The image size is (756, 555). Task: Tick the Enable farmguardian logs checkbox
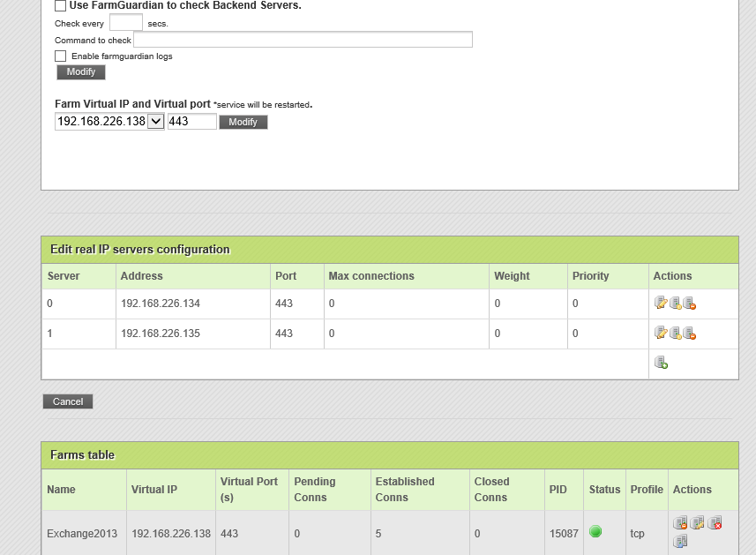click(60, 56)
